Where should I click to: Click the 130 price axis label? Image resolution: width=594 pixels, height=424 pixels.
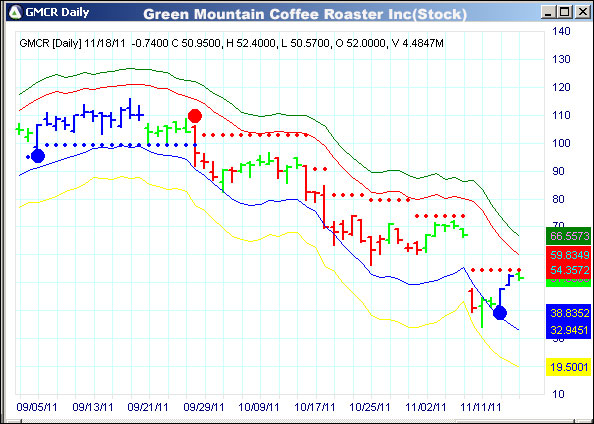561,59
